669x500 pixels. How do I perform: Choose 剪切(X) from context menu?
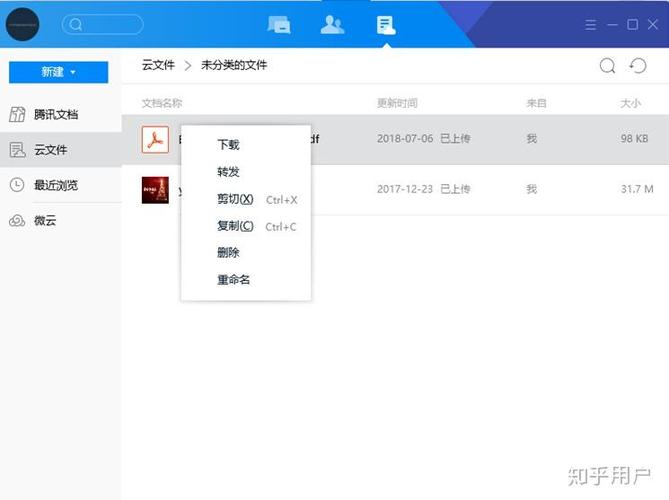pos(246,199)
